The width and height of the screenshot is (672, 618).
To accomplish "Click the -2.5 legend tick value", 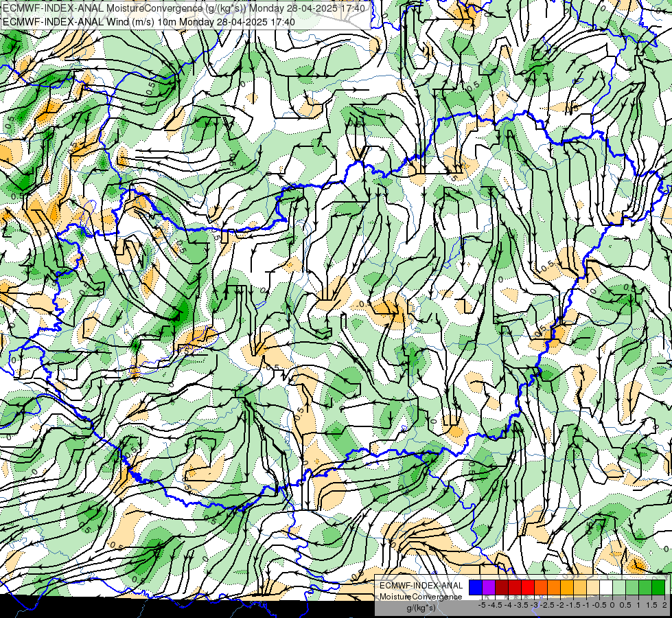I will tap(547, 605).
